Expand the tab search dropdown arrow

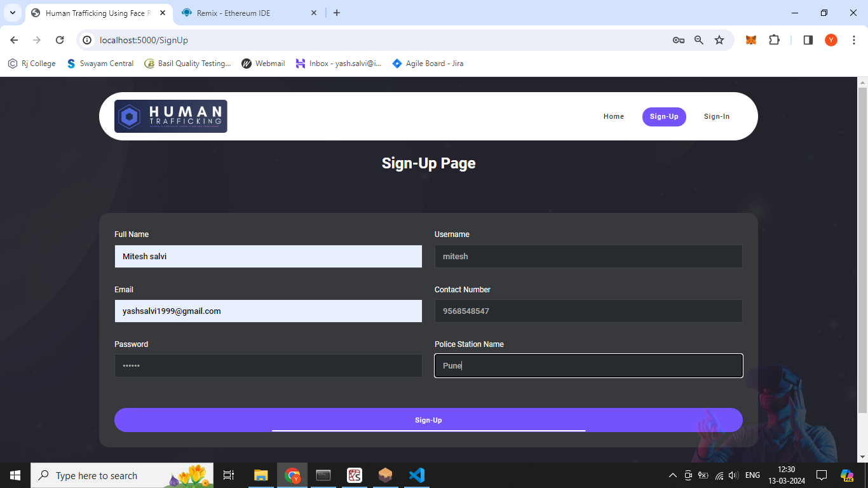tap(12, 13)
